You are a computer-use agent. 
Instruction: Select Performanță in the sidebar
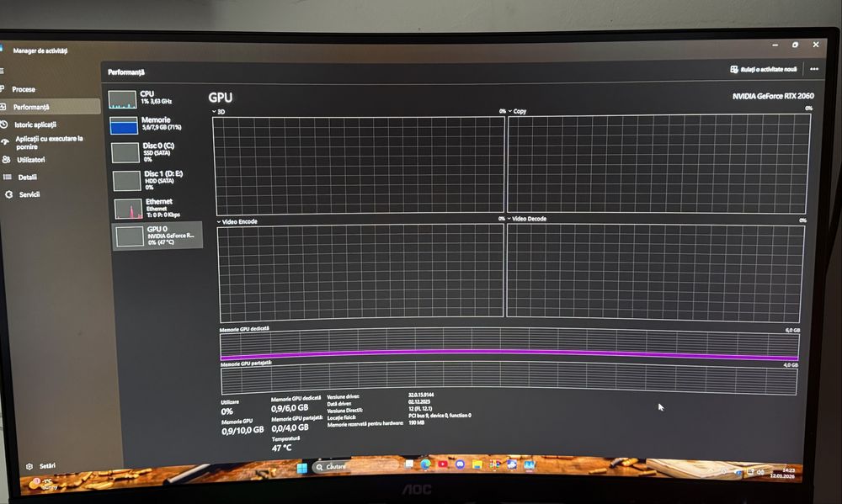point(50,106)
